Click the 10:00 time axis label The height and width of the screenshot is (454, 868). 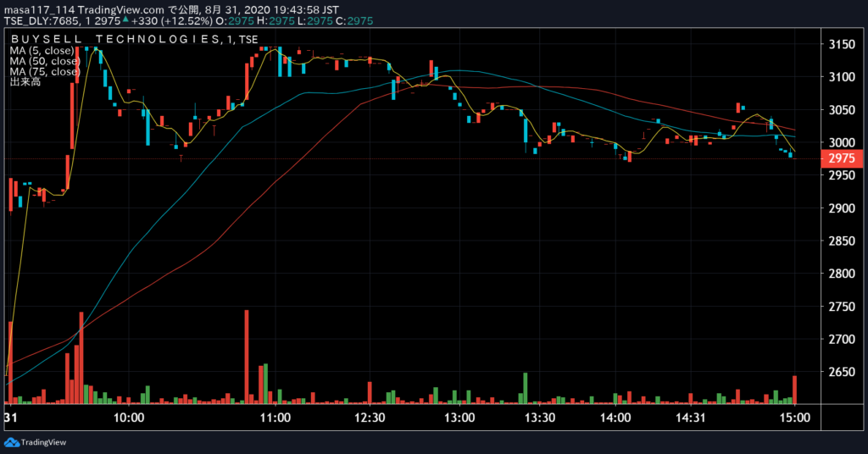pyautogui.click(x=129, y=418)
